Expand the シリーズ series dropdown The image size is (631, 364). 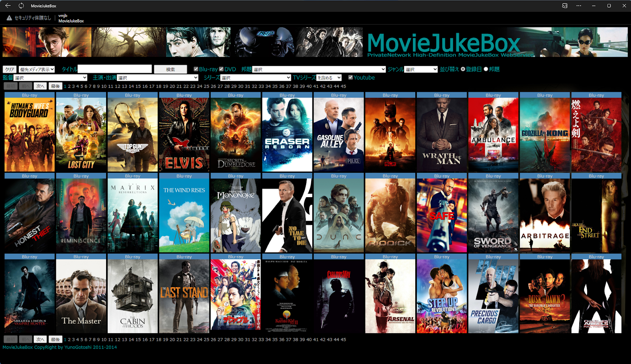point(256,78)
